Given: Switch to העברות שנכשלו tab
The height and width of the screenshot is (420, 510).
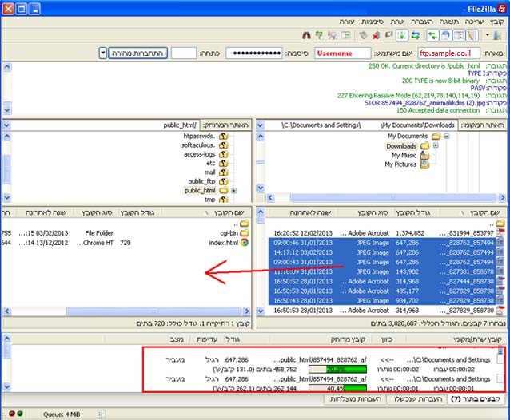Looking at the screenshot, I should click(418, 399).
